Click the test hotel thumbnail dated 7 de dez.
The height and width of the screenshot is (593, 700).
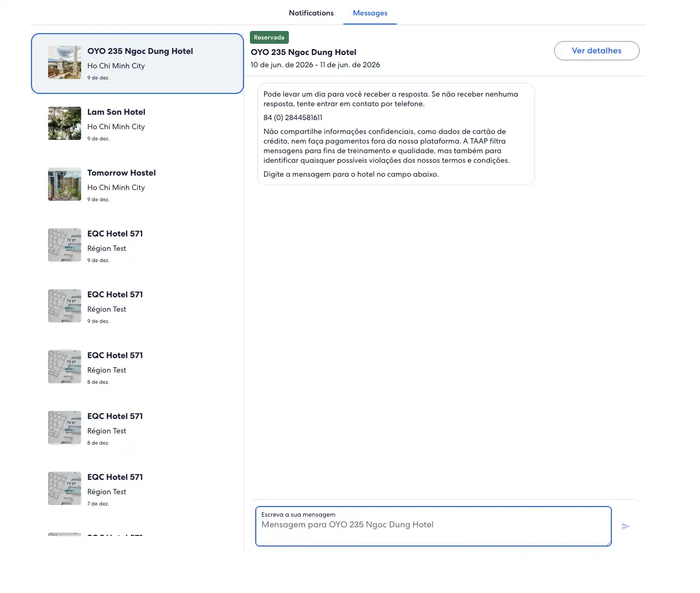pyautogui.click(x=65, y=488)
